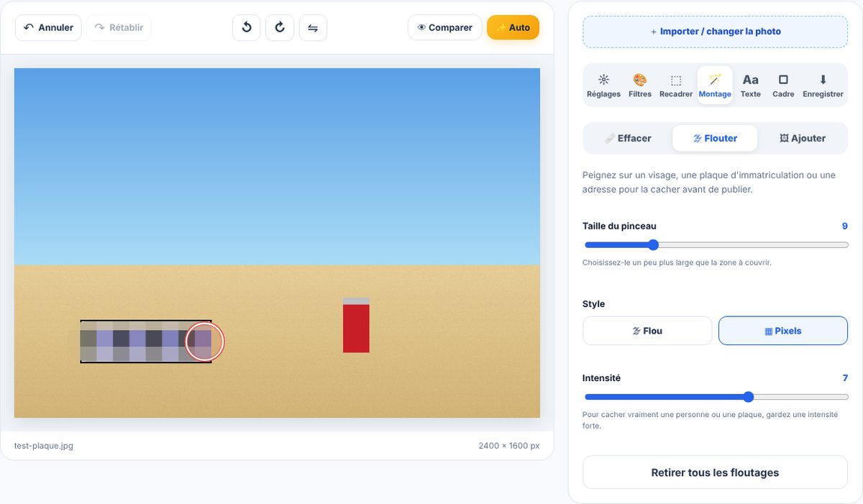The image size is (863, 504).
Task: Select the Flou blur style
Action: click(647, 331)
